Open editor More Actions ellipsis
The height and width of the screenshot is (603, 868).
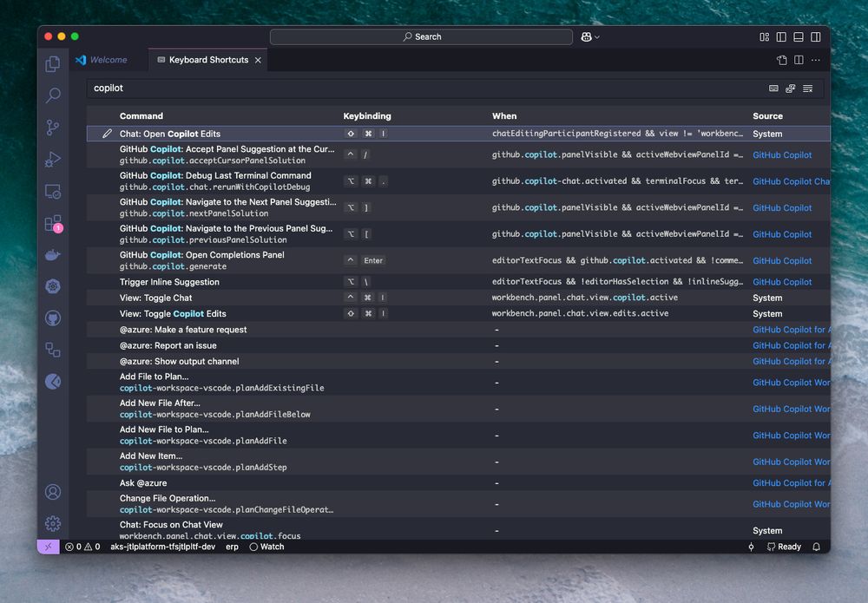click(x=815, y=60)
